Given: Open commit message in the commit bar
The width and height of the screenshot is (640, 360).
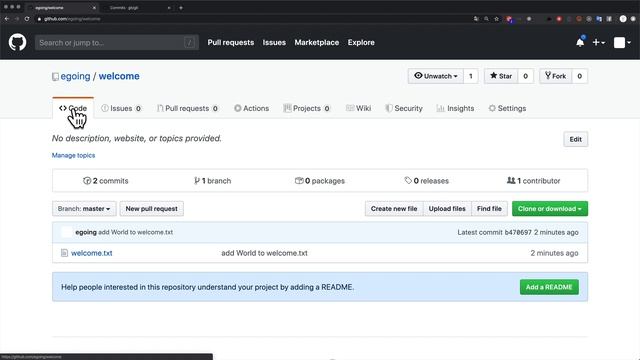Looking at the screenshot, I should 136,232.
